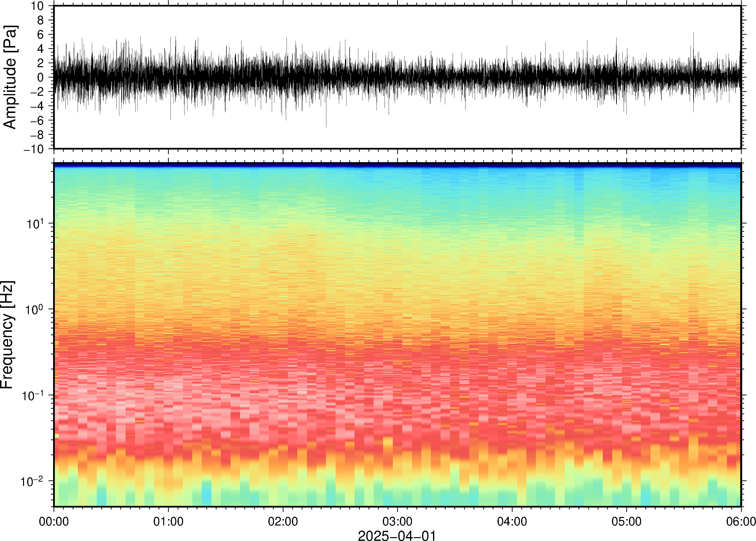
Task: Click the frequency tick label 10¹
Action: (x=35, y=223)
